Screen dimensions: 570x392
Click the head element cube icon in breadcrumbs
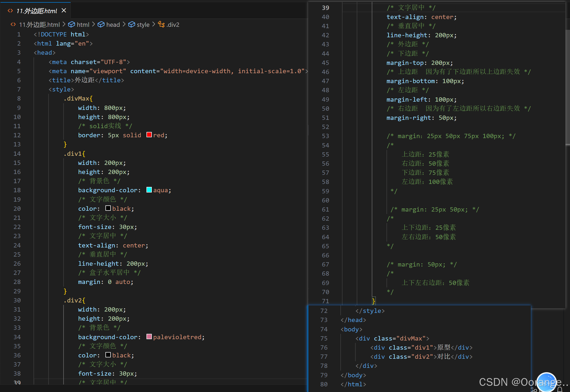(101, 25)
